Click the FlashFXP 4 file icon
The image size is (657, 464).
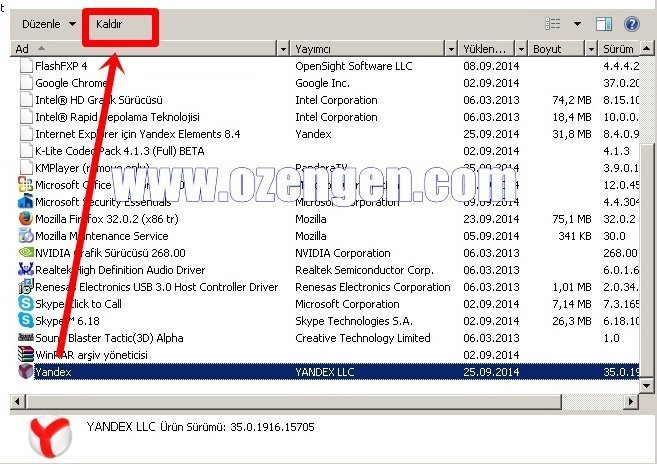[26, 66]
